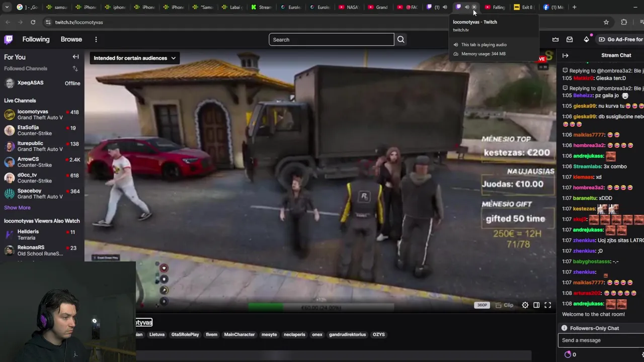
Task: Click the mesyte stream tag
Action: click(x=269, y=334)
